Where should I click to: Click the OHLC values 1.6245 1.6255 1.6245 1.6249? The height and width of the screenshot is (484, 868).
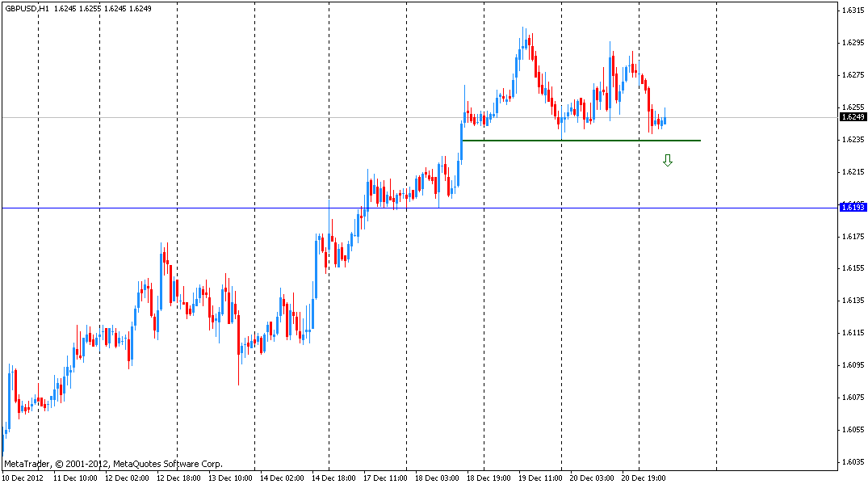click(103, 9)
